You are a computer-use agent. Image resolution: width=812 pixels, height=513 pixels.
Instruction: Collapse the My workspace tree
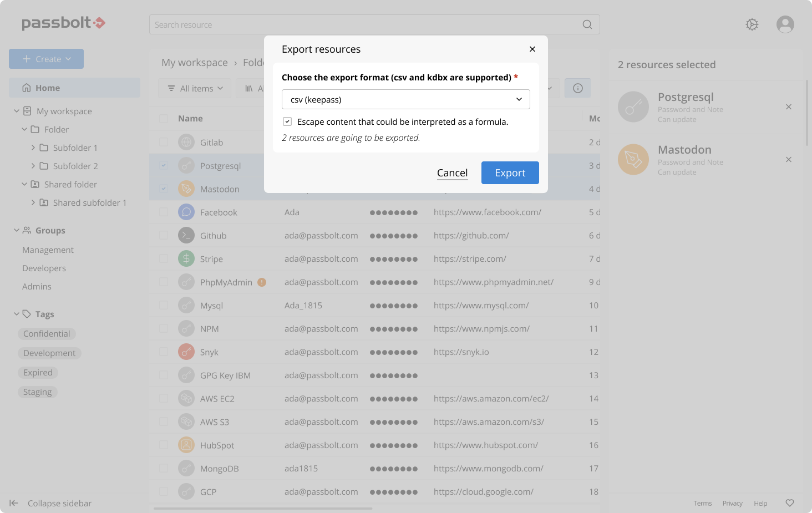coord(17,111)
